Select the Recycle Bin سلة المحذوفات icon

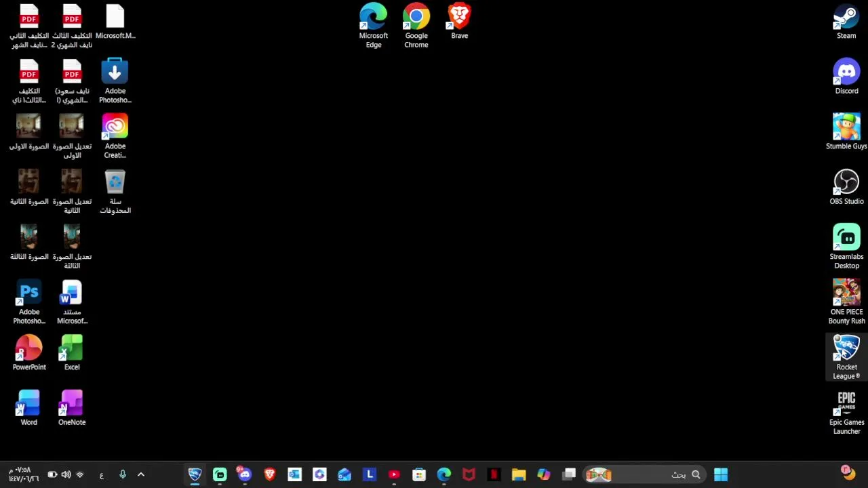[115, 192]
